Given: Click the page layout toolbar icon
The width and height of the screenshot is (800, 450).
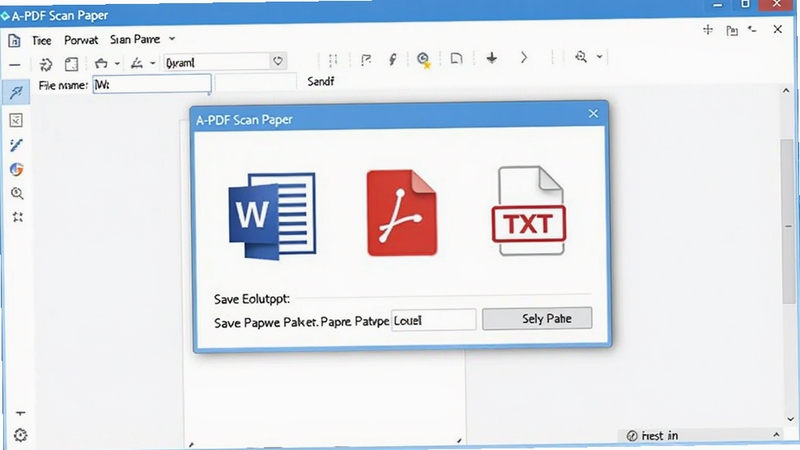Looking at the screenshot, I should (x=71, y=64).
